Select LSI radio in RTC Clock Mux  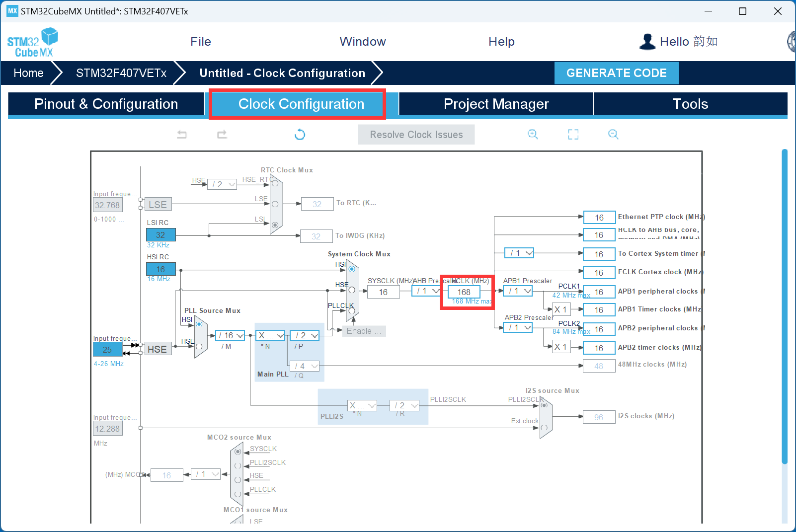(x=275, y=225)
